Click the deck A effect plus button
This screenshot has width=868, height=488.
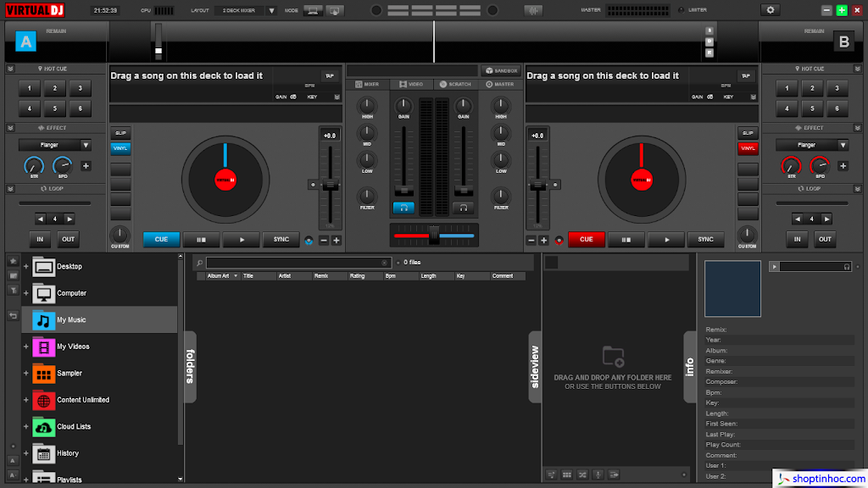pos(86,166)
